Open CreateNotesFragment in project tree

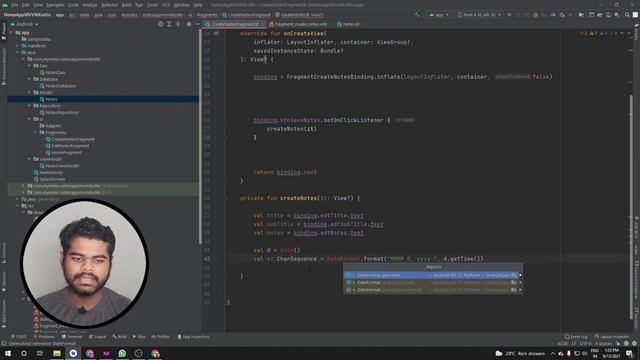[x=70, y=139]
